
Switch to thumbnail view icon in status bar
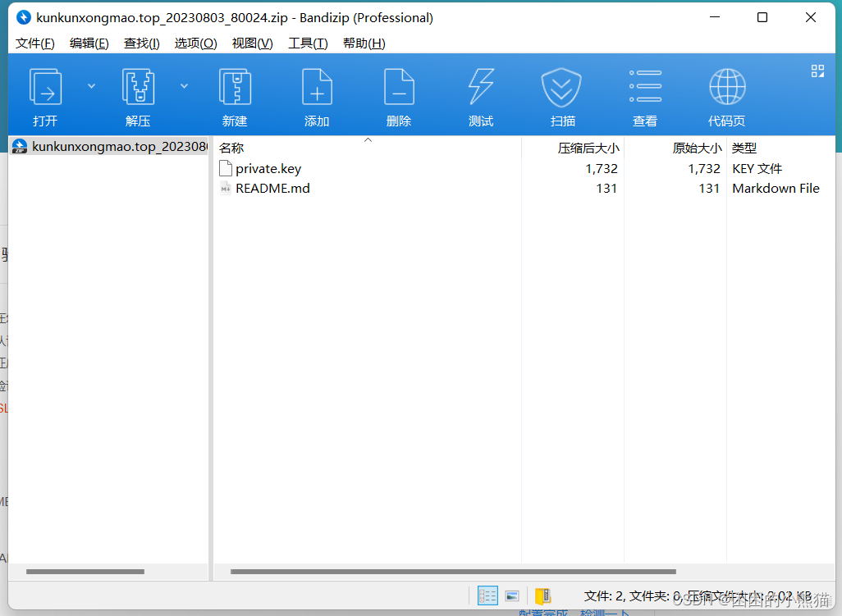tap(512, 596)
